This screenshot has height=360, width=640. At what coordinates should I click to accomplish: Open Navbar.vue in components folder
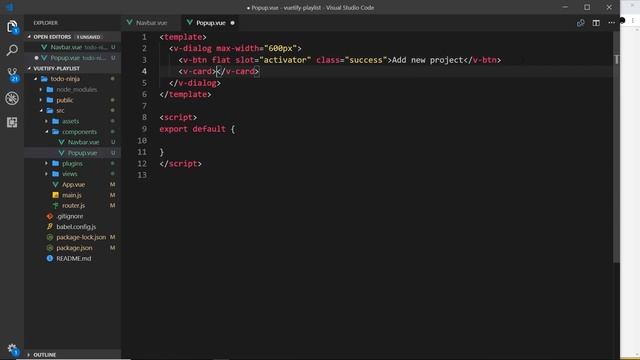[x=83, y=142]
